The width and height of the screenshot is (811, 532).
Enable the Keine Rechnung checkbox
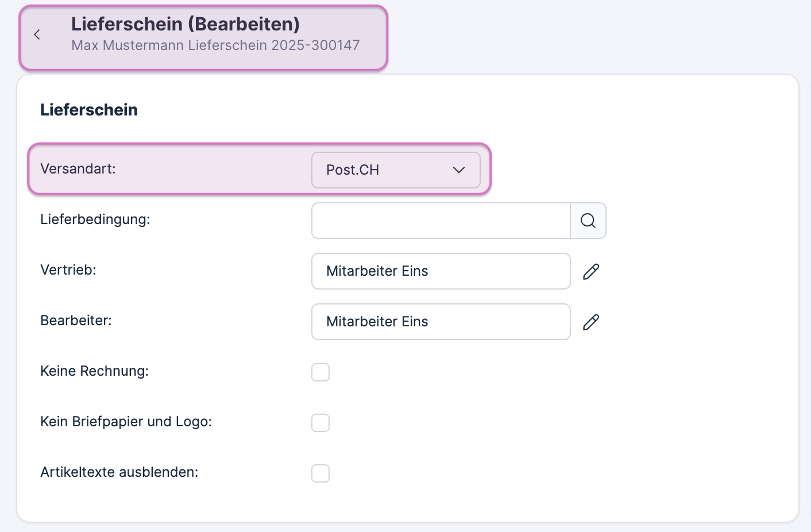[x=320, y=372]
